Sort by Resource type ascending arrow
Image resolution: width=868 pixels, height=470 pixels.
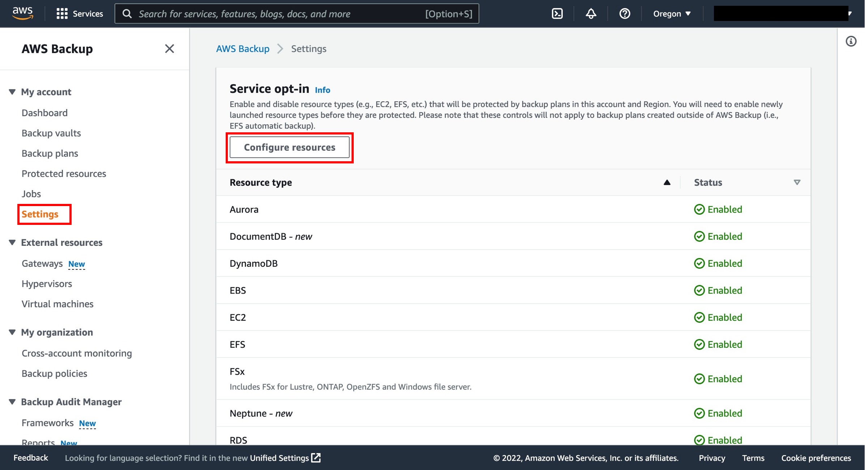667,183
